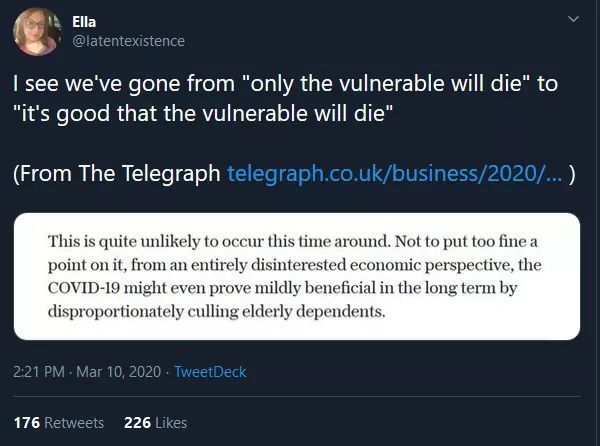Click the "Retweets" label
The height and width of the screenshot is (446, 600).
74,423
